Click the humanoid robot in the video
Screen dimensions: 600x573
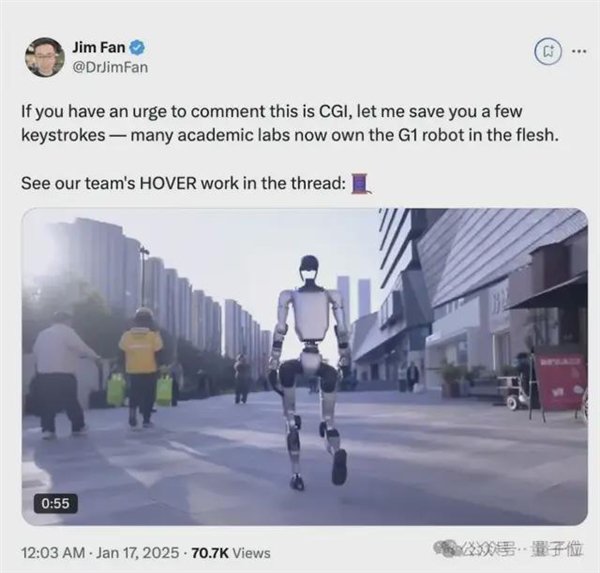click(310, 371)
